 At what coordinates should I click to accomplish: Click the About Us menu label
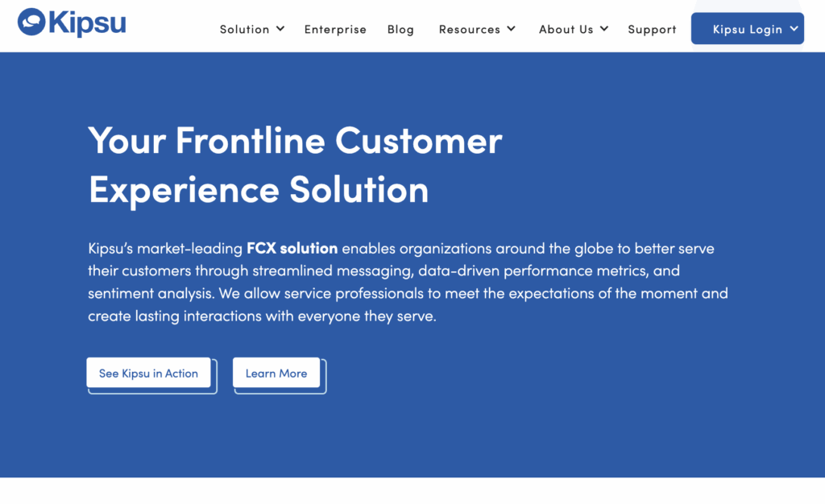coord(566,29)
